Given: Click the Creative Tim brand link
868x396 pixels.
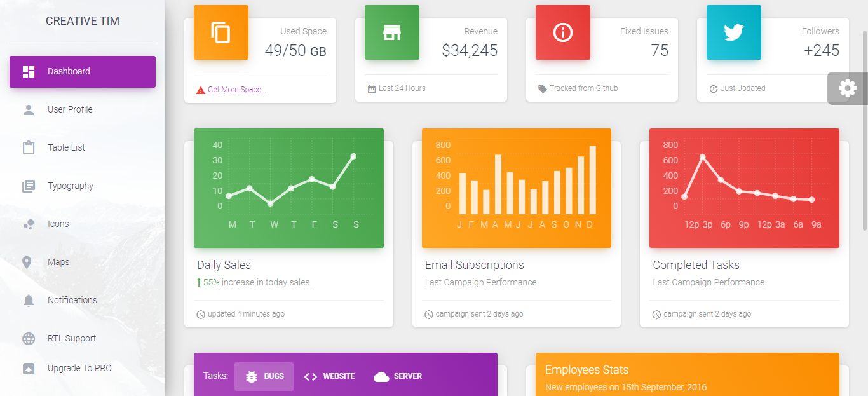Looking at the screenshot, I should (83, 21).
